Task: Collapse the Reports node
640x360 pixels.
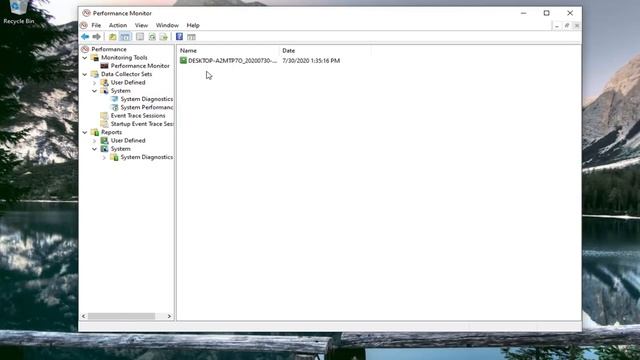Action: [85, 133]
